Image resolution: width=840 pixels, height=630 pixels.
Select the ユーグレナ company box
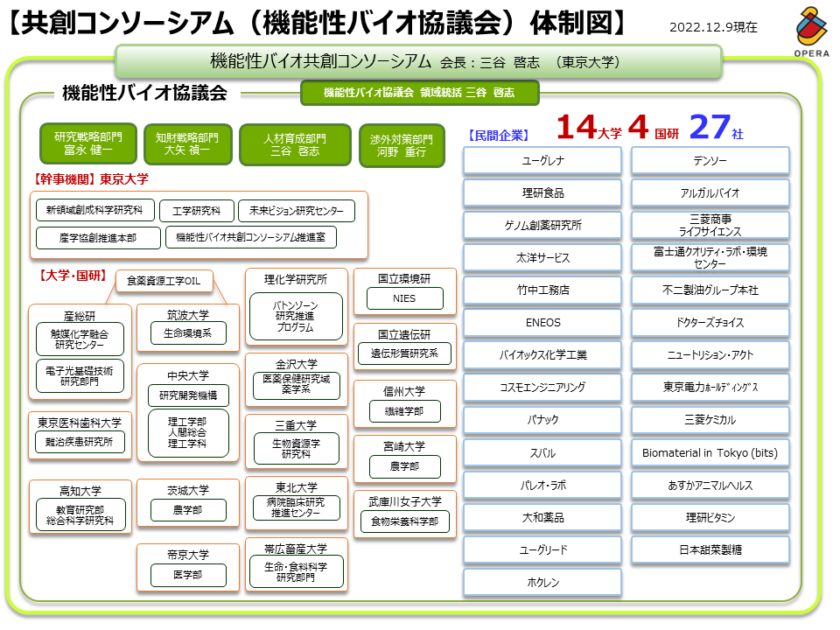(x=542, y=160)
